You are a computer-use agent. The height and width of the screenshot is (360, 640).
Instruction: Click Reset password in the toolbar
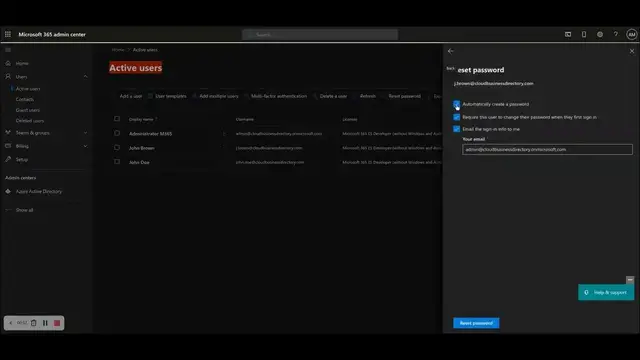coord(404,96)
